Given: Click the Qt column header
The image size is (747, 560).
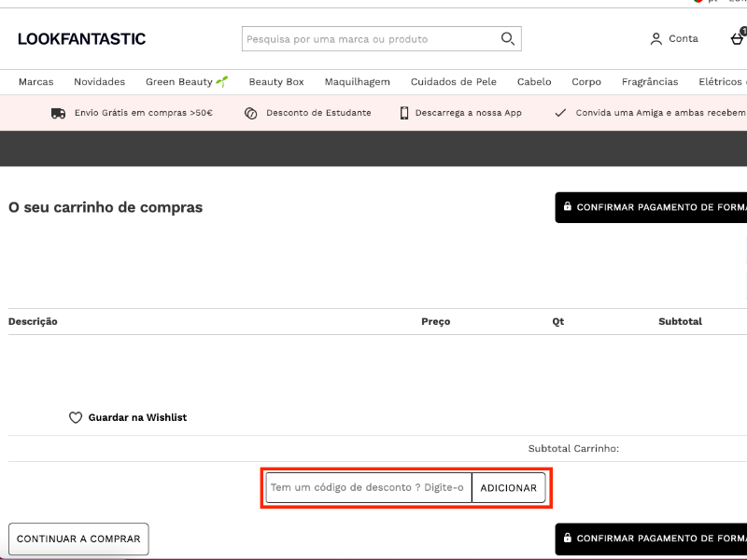Looking at the screenshot, I should tap(557, 321).
